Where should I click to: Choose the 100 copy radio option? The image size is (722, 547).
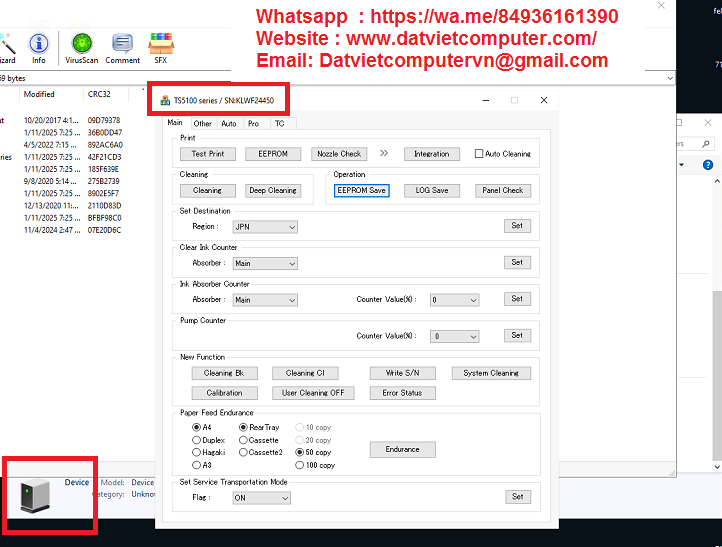click(x=300, y=465)
